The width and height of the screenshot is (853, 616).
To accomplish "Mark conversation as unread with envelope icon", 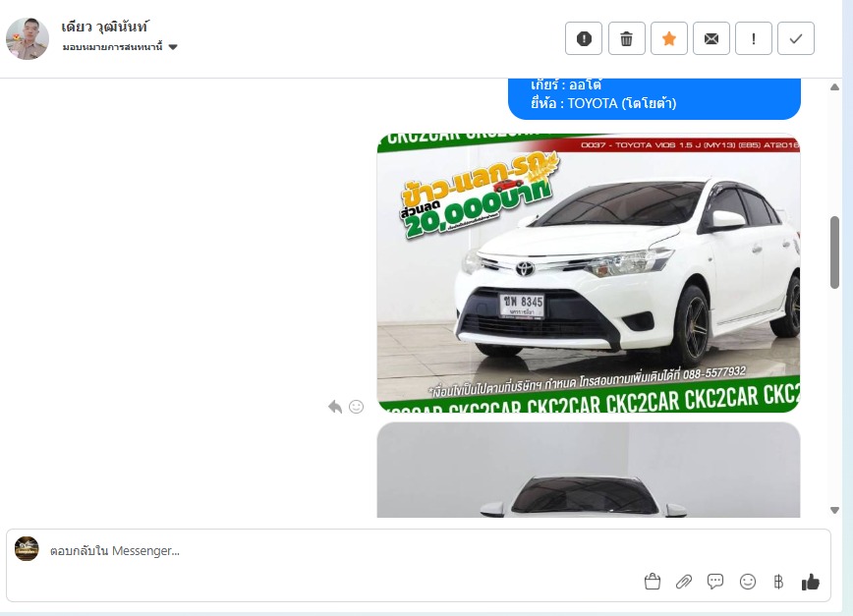I will pos(711,38).
